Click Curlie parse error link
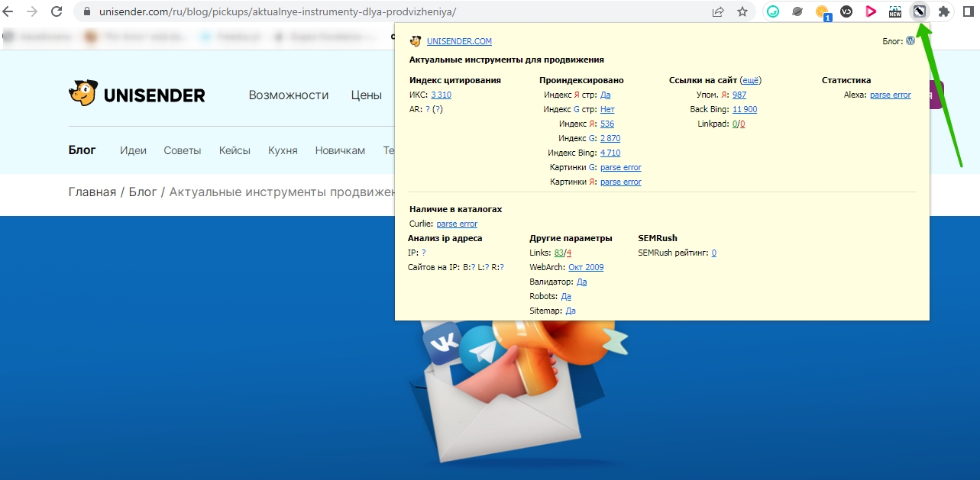 457,224
